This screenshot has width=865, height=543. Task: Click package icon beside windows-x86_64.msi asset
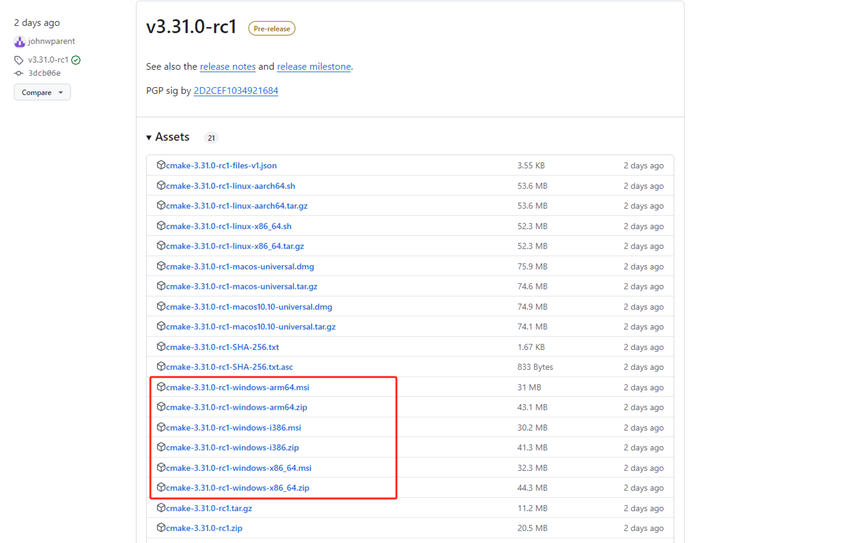click(x=161, y=467)
